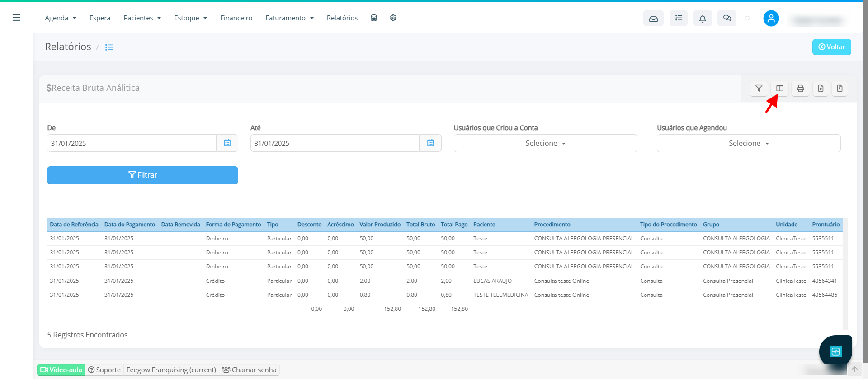Open Usuários que Agendou dropdown
The width and height of the screenshot is (868, 379).
point(749,143)
